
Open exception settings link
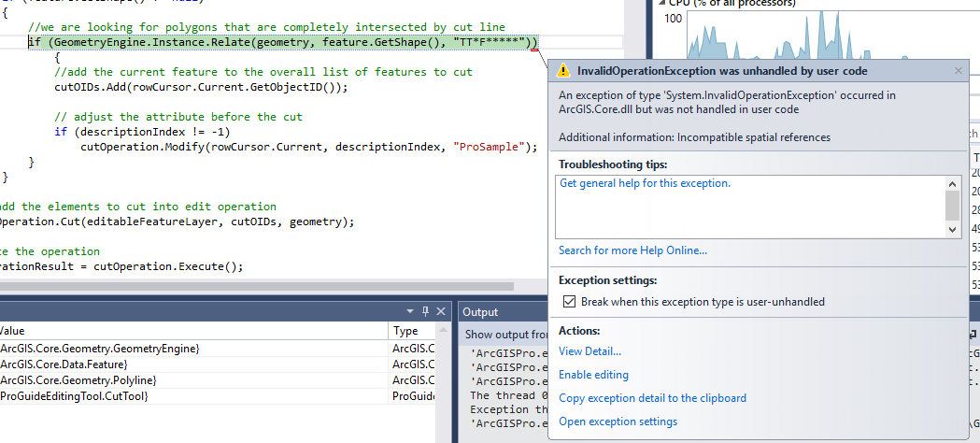click(x=618, y=422)
